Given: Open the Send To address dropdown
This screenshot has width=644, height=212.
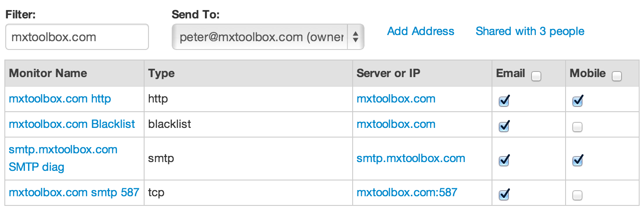Looking at the screenshot, I should [x=268, y=37].
